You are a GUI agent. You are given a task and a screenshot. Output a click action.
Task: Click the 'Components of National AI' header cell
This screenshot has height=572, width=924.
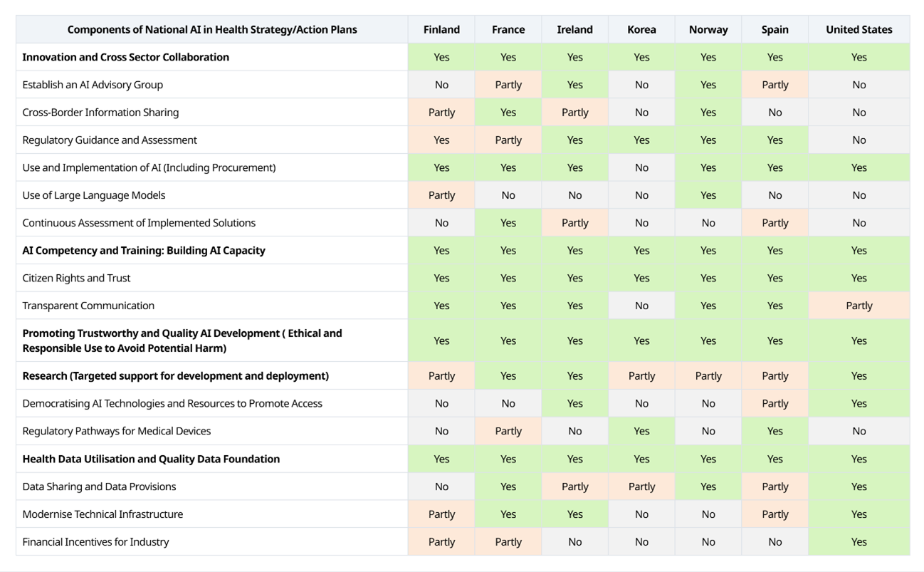point(212,30)
